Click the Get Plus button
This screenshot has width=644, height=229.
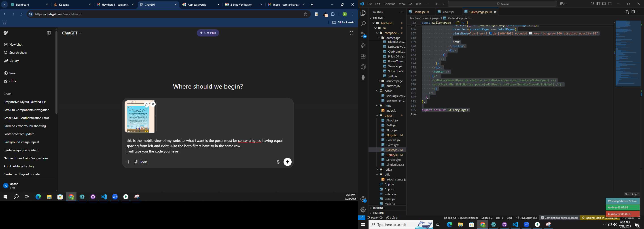[208, 33]
